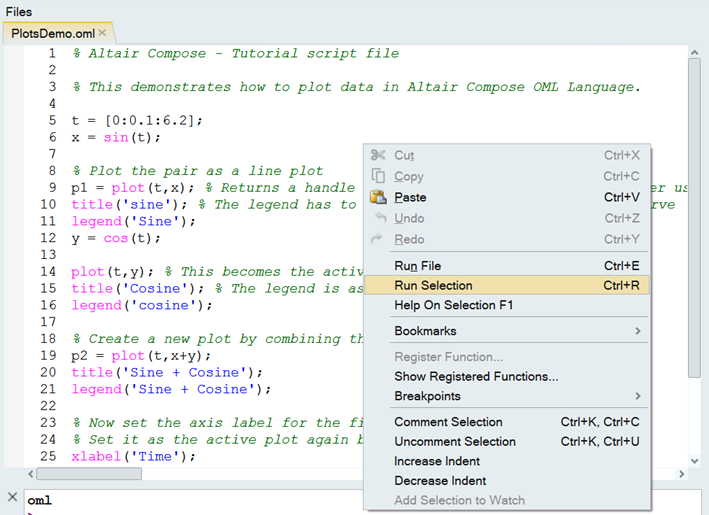Switch to the PlotsDemo.oml tab
The image size is (709, 515).
(x=52, y=33)
